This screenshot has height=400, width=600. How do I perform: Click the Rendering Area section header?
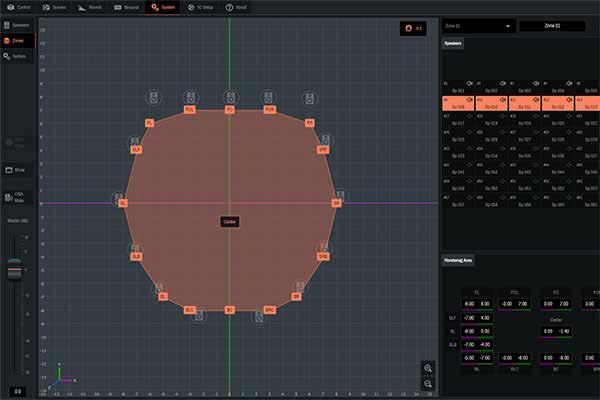point(458,261)
